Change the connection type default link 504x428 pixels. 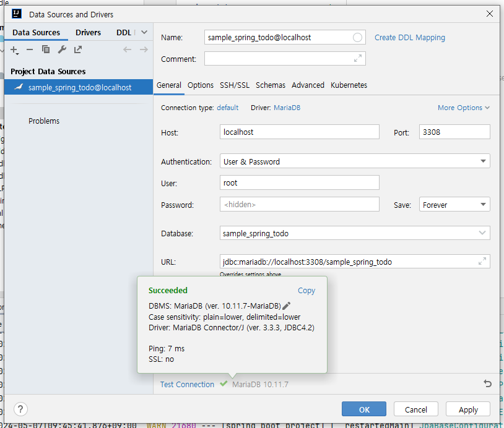pos(228,108)
